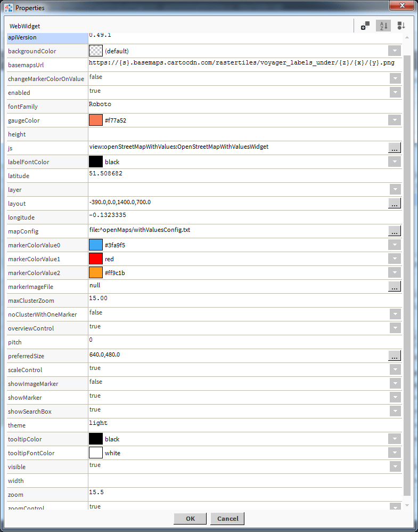Open the markerColorValue1 dropdown
This screenshot has height=532, width=418.
pyautogui.click(x=395, y=259)
